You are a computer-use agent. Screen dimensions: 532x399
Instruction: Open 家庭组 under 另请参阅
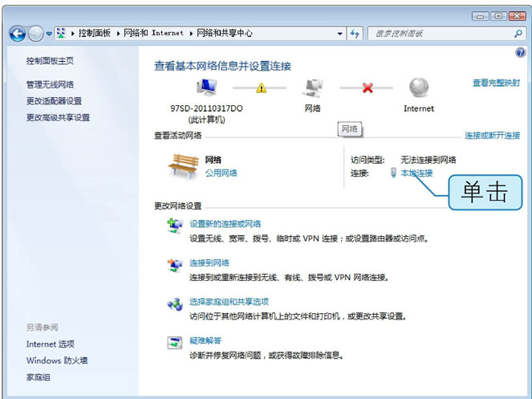(x=39, y=377)
